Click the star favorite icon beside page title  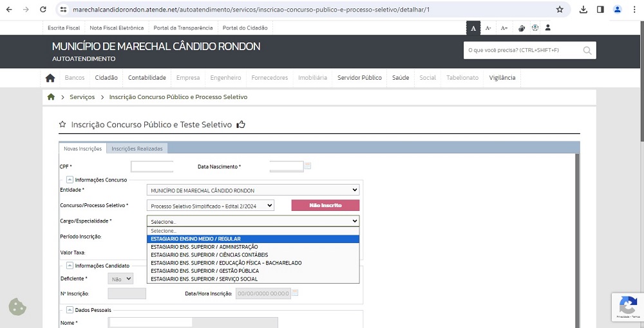click(x=62, y=125)
